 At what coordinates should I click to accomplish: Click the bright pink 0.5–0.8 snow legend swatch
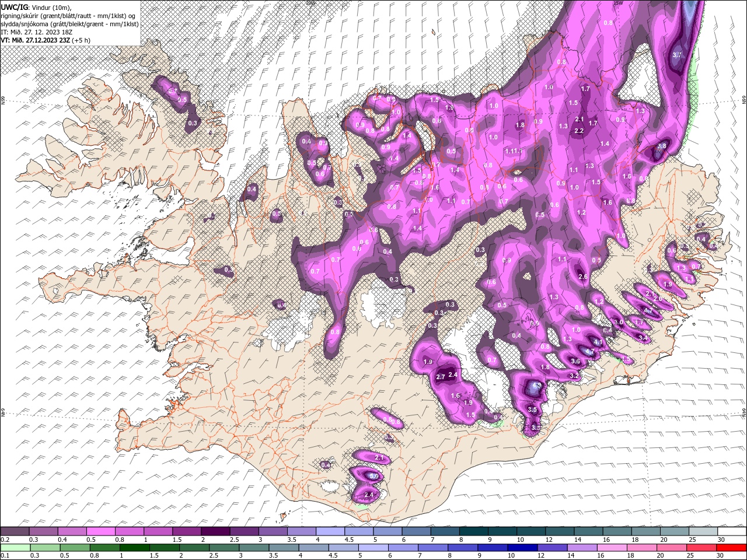(100, 531)
